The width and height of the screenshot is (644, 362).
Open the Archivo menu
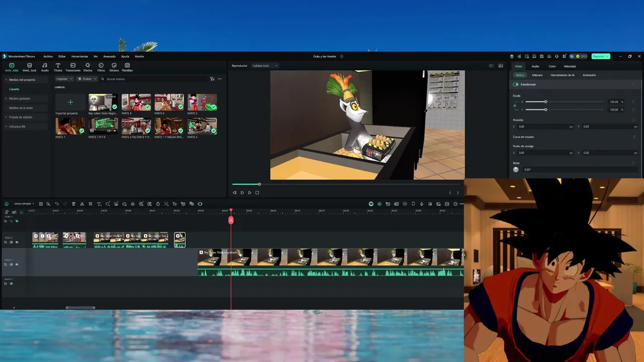pyautogui.click(x=48, y=56)
